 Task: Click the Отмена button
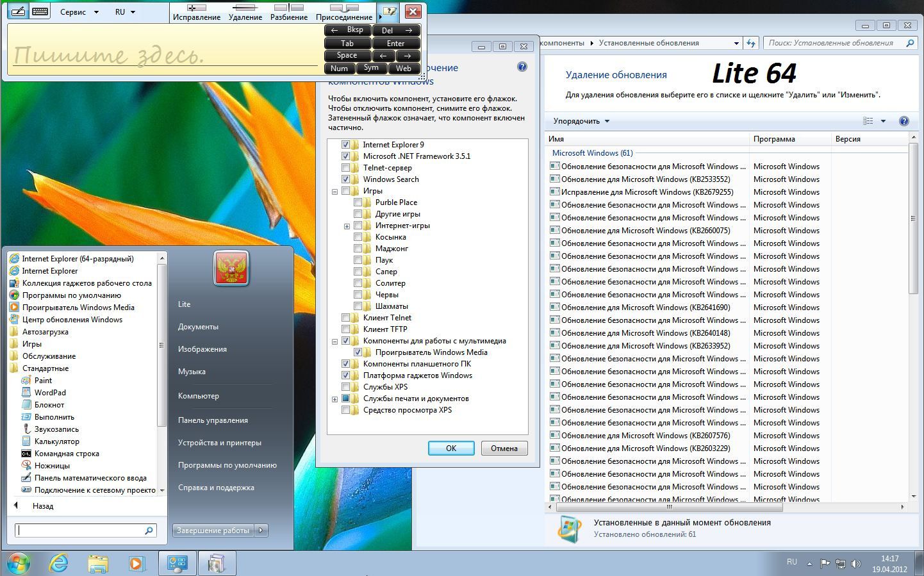(x=504, y=448)
